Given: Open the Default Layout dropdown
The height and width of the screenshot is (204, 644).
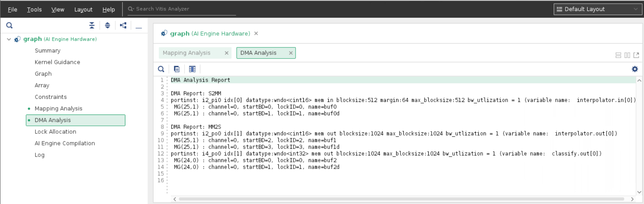Looking at the screenshot, I should tap(598, 9).
